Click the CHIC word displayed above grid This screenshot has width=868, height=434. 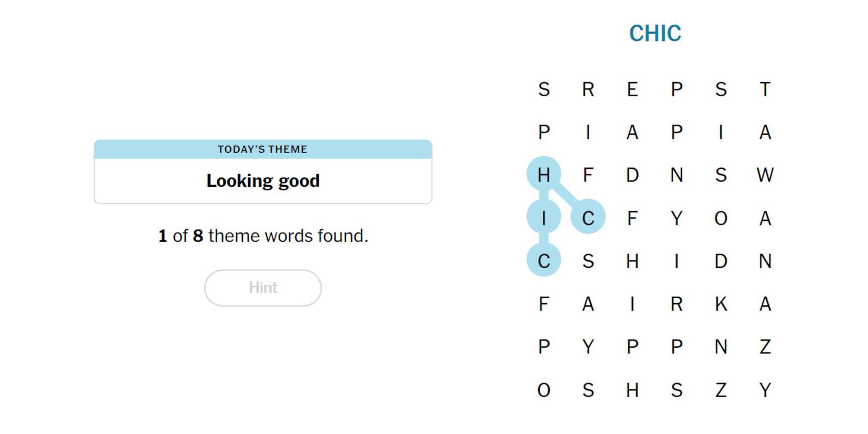coord(655,34)
